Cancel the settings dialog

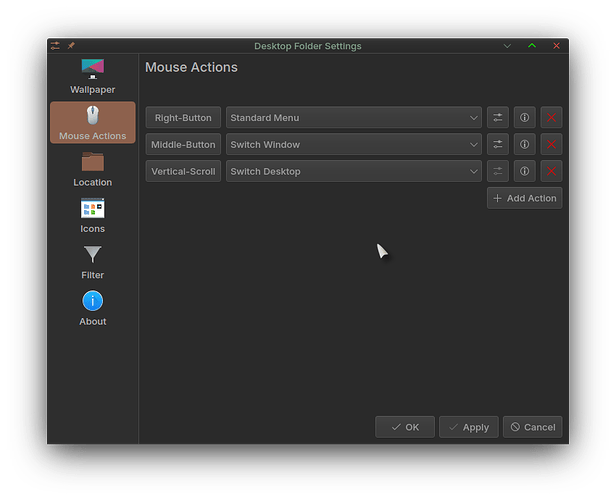tap(533, 427)
